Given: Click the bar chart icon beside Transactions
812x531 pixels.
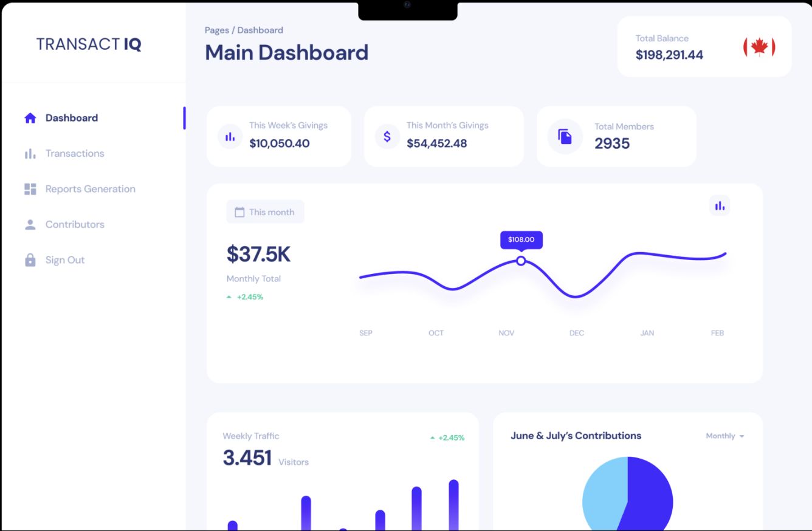Looking at the screenshot, I should click(x=30, y=154).
